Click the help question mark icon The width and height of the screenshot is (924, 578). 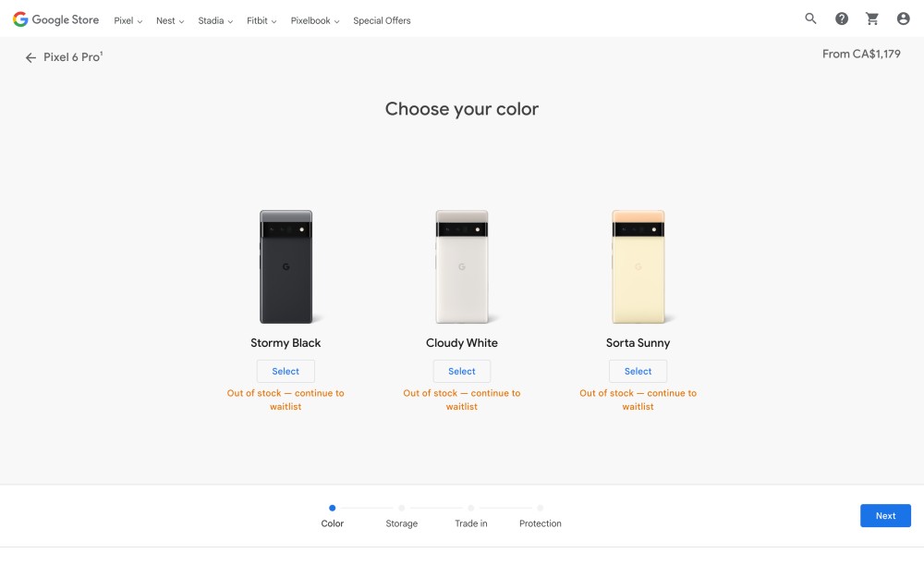coord(842,18)
